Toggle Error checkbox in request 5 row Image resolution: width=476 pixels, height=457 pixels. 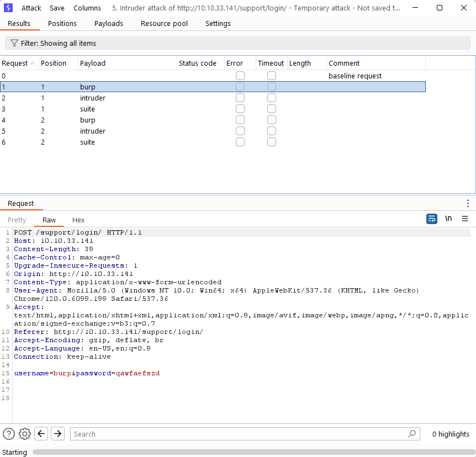(240, 131)
